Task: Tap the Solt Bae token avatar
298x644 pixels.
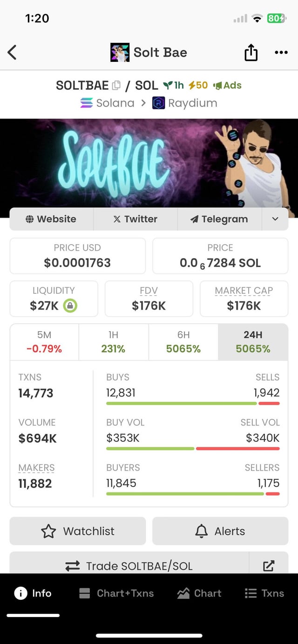Action: point(120,53)
